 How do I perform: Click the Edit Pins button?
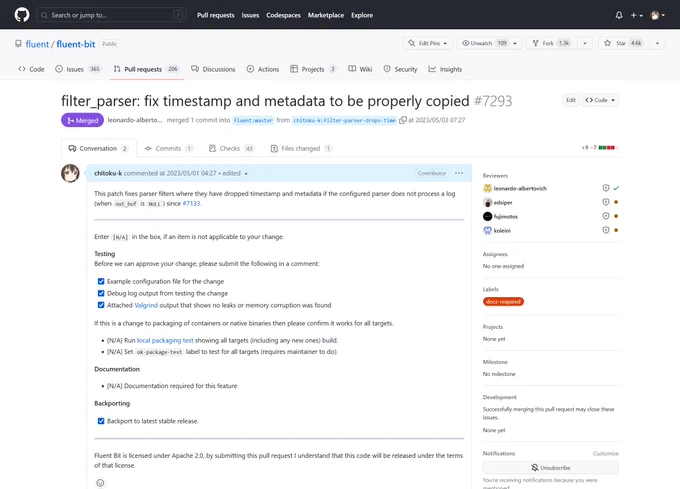coord(428,43)
